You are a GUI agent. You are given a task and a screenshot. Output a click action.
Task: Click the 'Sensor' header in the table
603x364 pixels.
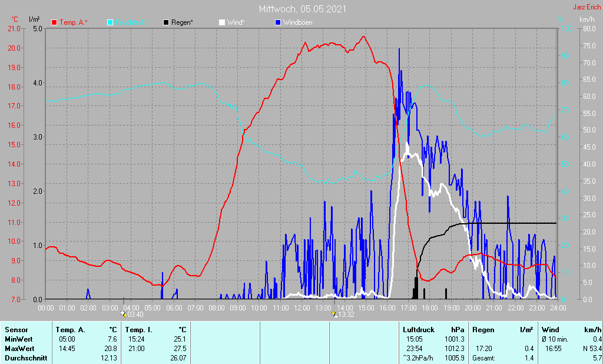click(16, 330)
